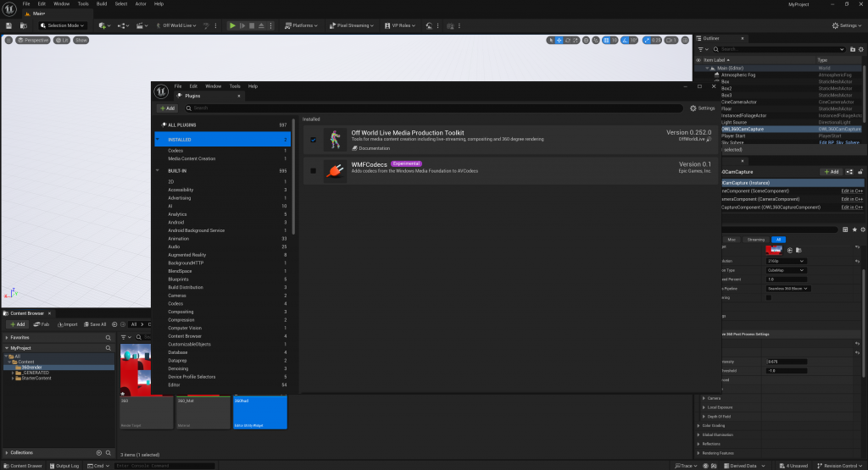Click the viewport Show button

[81, 40]
